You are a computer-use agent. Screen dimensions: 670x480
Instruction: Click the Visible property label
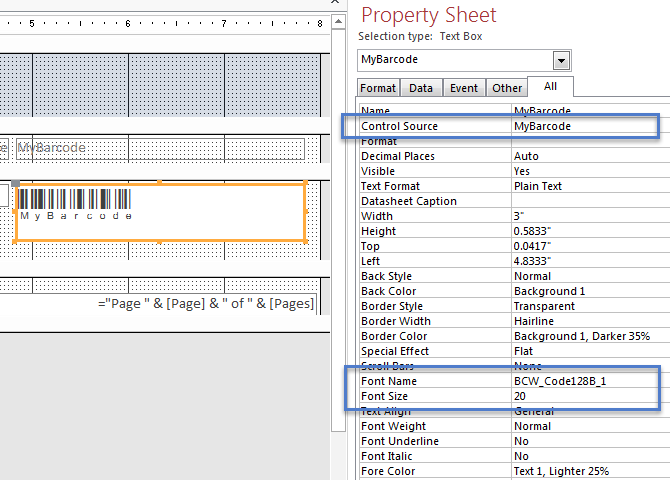coord(378,171)
